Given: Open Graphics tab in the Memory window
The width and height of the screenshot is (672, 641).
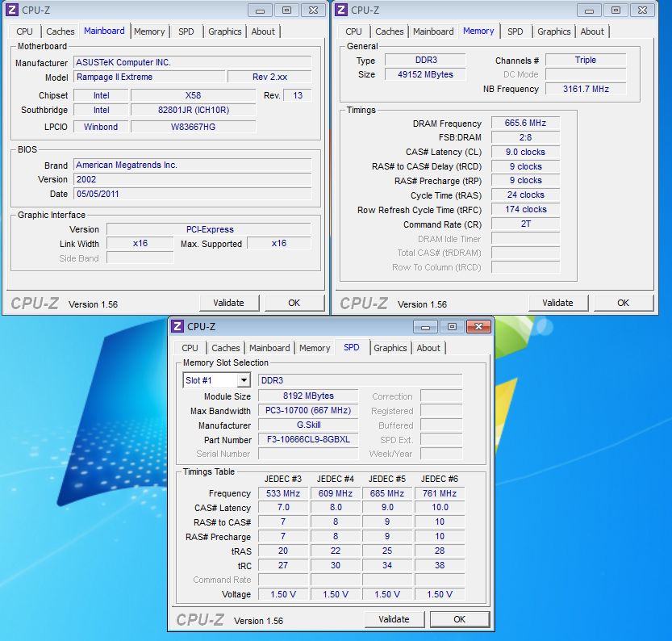Looking at the screenshot, I should click(554, 31).
